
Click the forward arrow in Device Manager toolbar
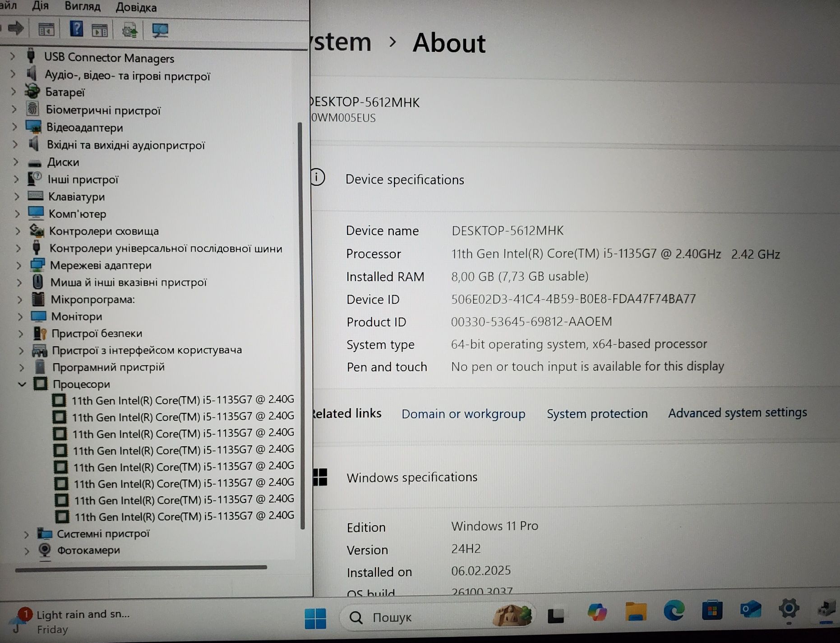(x=16, y=29)
